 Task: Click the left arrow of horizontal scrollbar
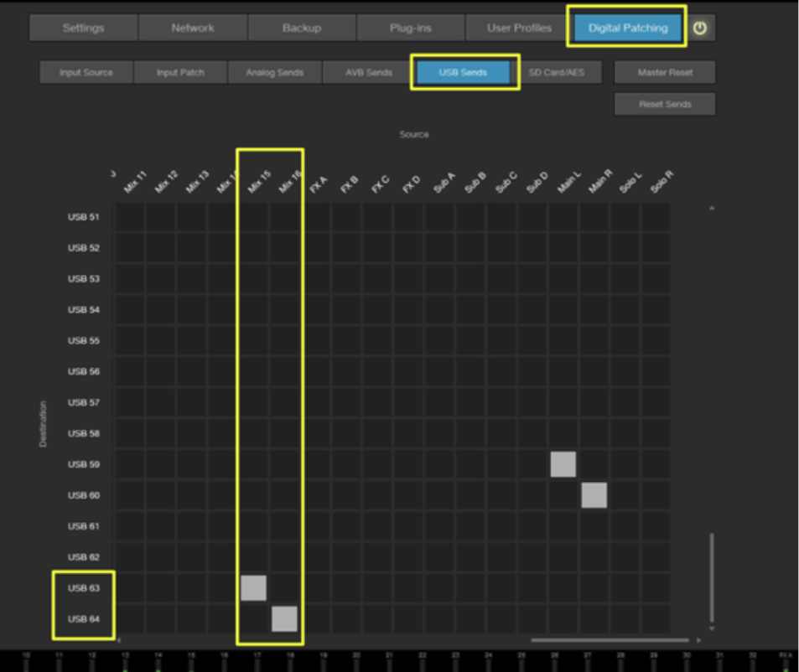pyautogui.click(x=118, y=640)
